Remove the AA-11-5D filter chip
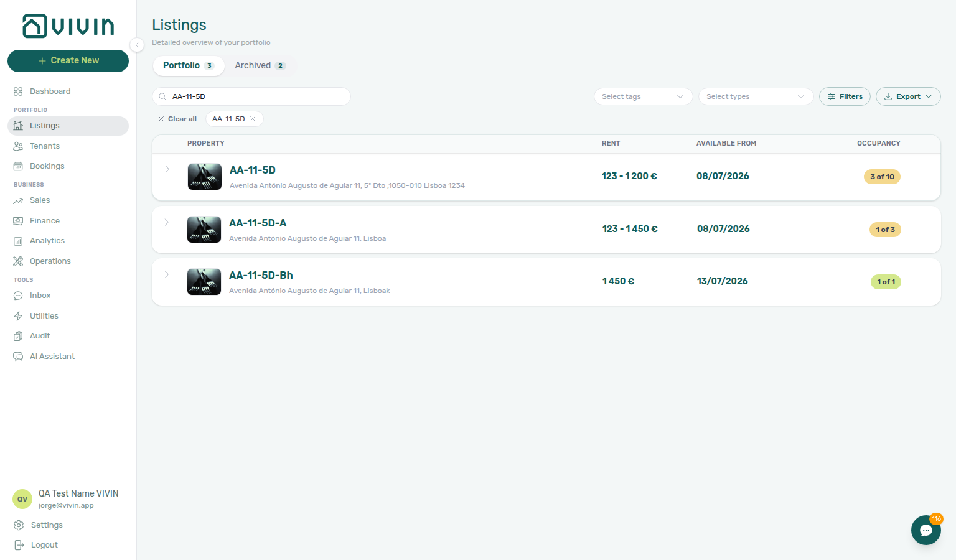Screen dimensions: 956x560 point(253,119)
